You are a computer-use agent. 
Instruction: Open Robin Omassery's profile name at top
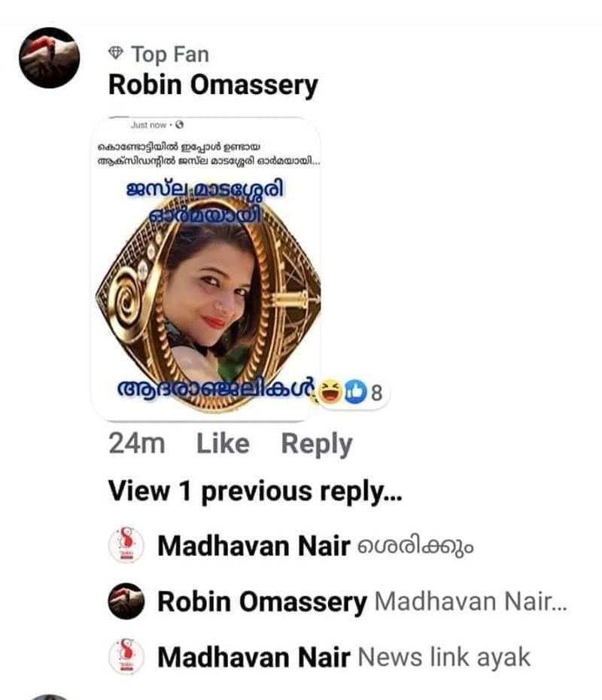click(x=213, y=85)
